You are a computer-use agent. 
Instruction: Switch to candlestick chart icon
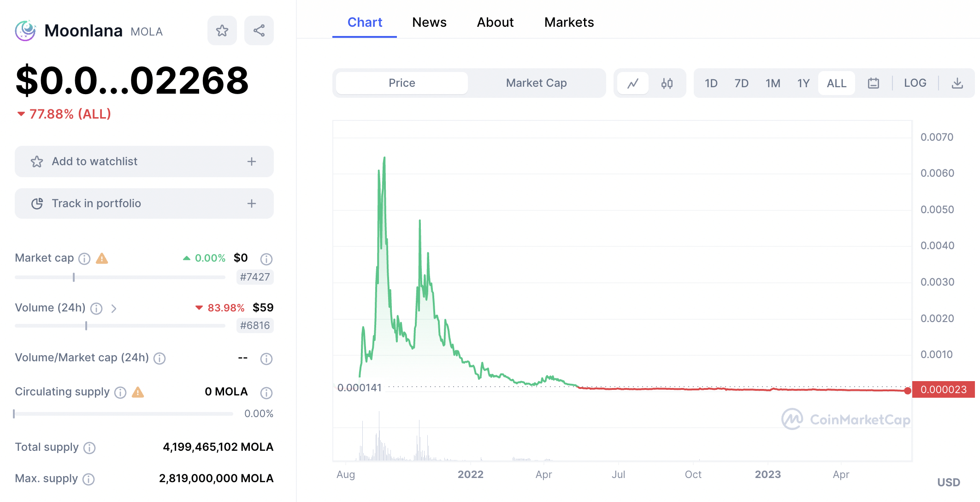coord(667,83)
